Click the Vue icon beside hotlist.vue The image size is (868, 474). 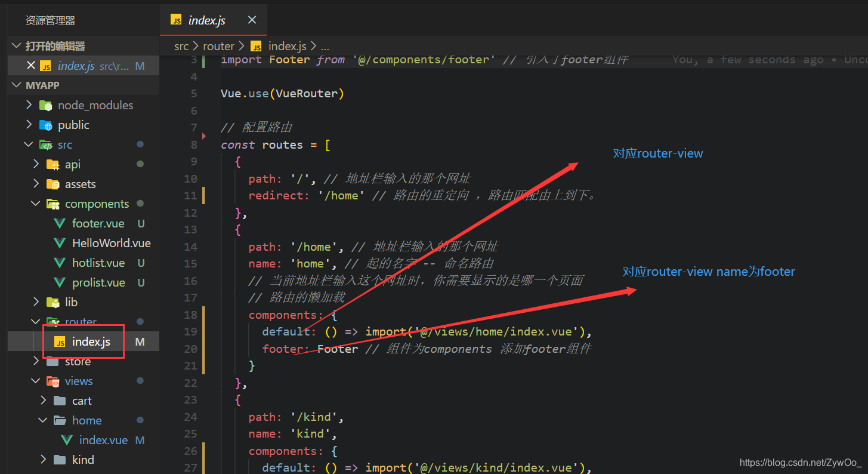pyautogui.click(x=60, y=263)
